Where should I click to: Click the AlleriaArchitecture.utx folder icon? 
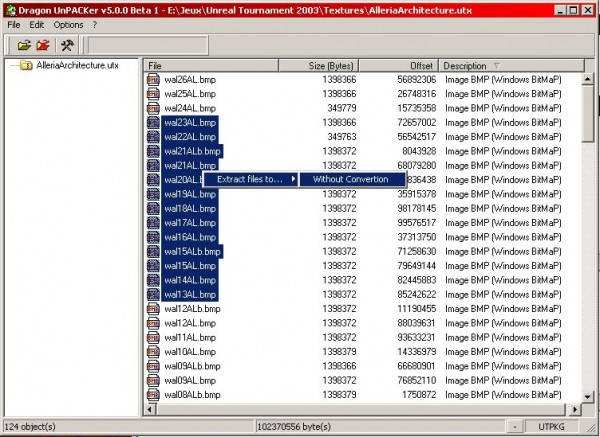25,65
